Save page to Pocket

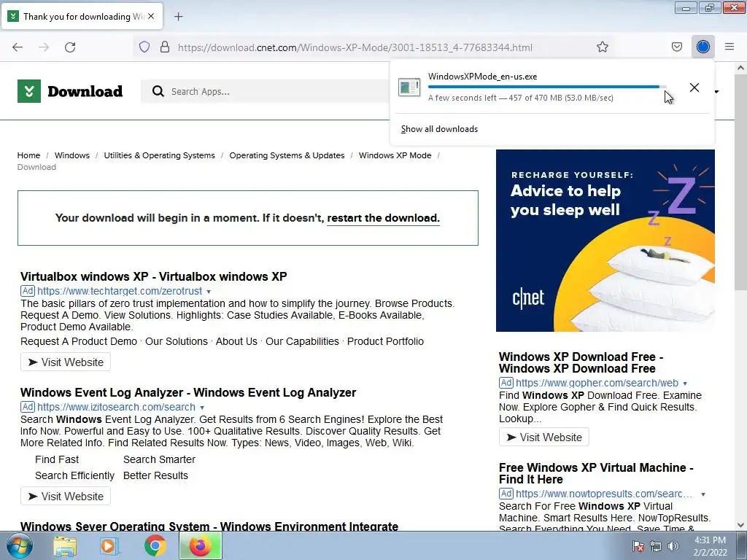tap(676, 47)
